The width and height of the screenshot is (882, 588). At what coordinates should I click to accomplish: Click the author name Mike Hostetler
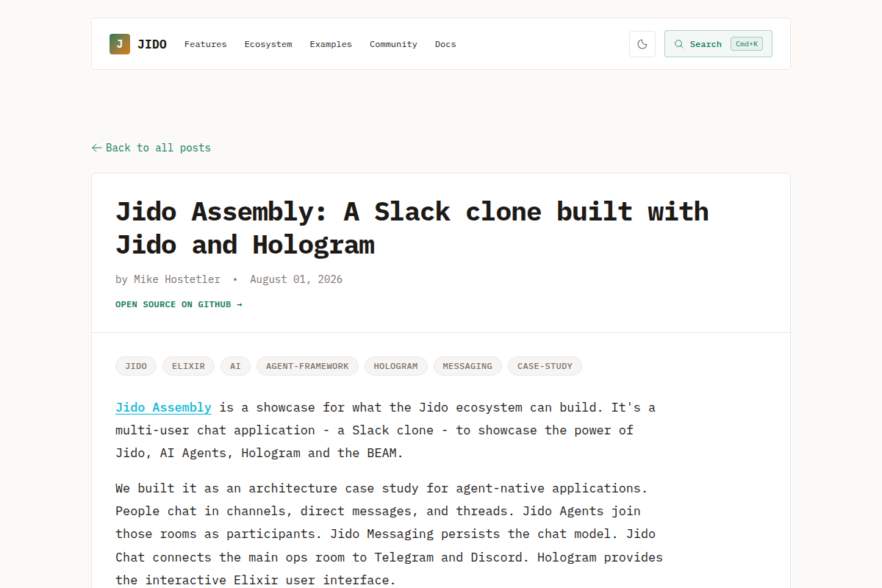pos(177,279)
